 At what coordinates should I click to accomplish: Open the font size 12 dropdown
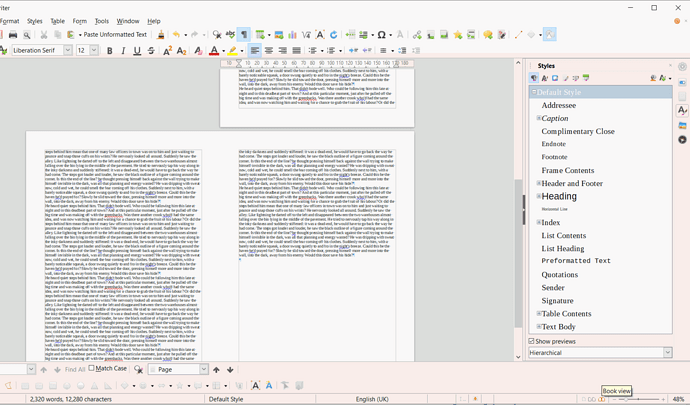point(94,50)
